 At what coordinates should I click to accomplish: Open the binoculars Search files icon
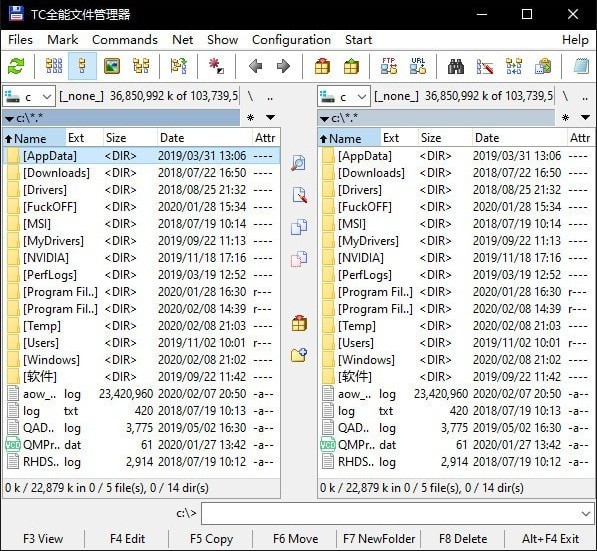coord(455,67)
